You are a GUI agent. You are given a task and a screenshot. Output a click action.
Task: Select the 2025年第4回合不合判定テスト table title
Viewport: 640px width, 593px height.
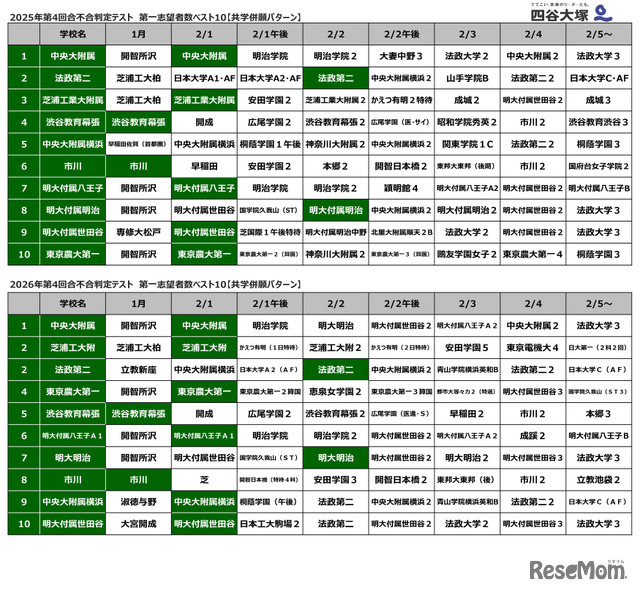[x=155, y=17]
